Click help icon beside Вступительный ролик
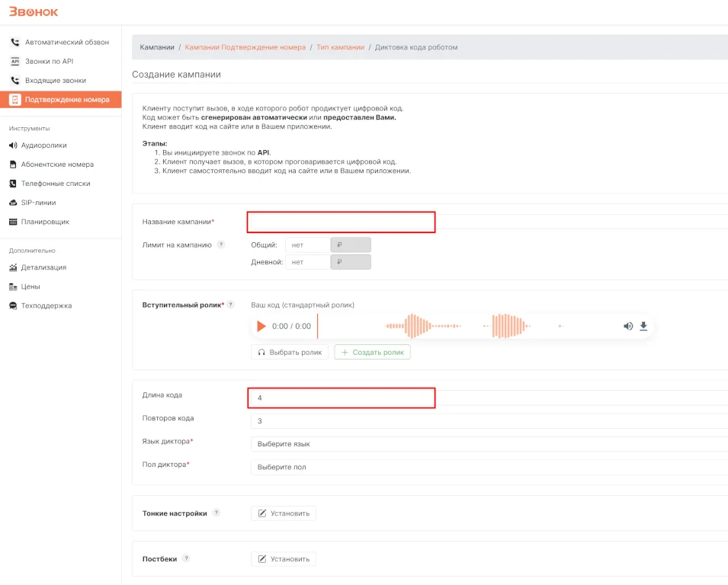 coord(230,305)
